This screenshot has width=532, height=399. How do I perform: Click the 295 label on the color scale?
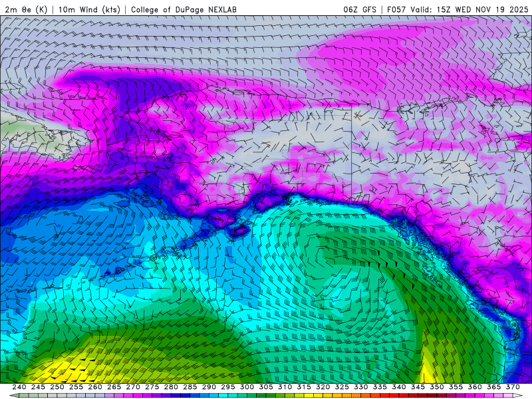228,387
